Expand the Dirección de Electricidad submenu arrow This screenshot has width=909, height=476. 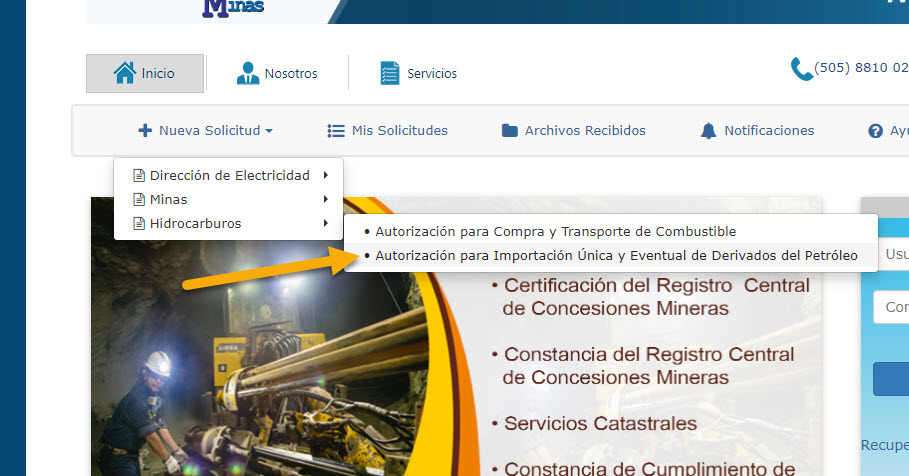tap(326, 175)
